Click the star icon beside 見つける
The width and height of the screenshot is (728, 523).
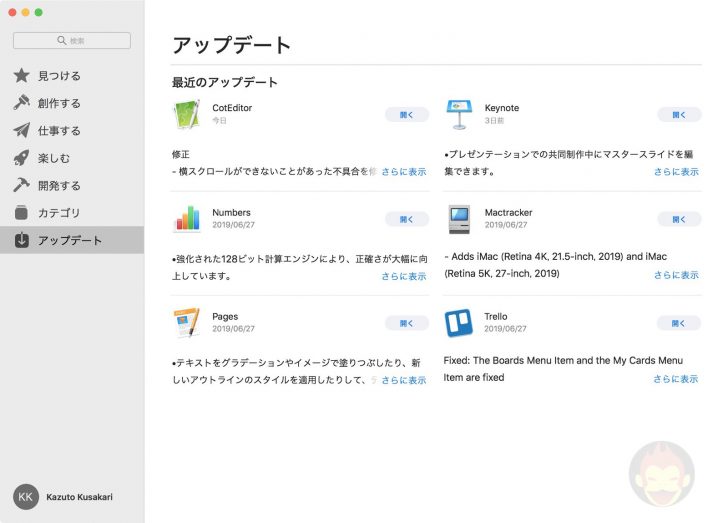21,76
